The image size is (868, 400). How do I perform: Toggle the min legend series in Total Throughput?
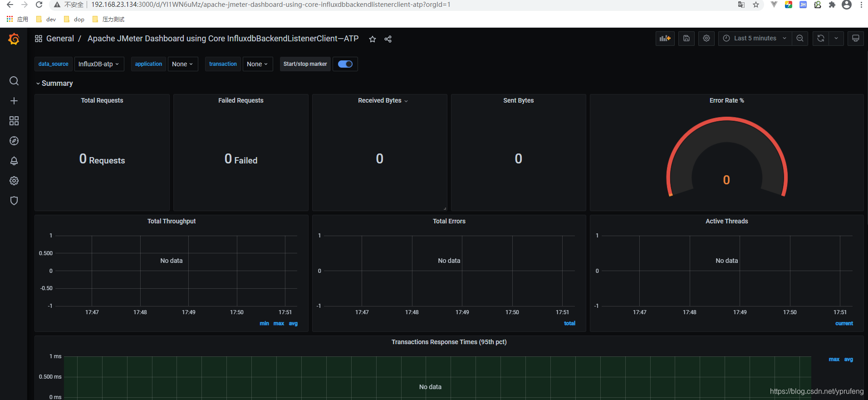tap(264, 323)
